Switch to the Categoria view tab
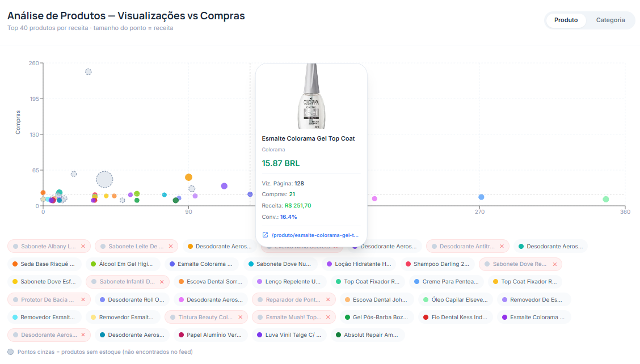This screenshot has width=640, height=364. coord(610,20)
